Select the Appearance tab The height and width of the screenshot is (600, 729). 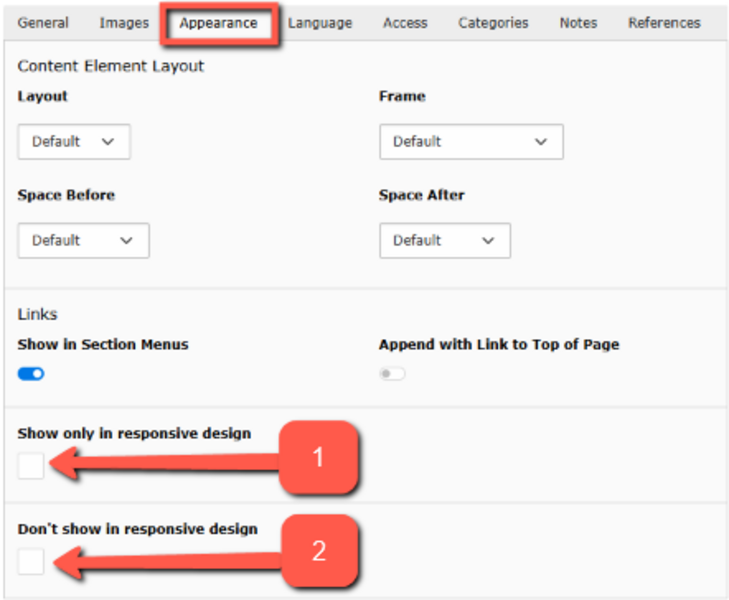pos(218,23)
